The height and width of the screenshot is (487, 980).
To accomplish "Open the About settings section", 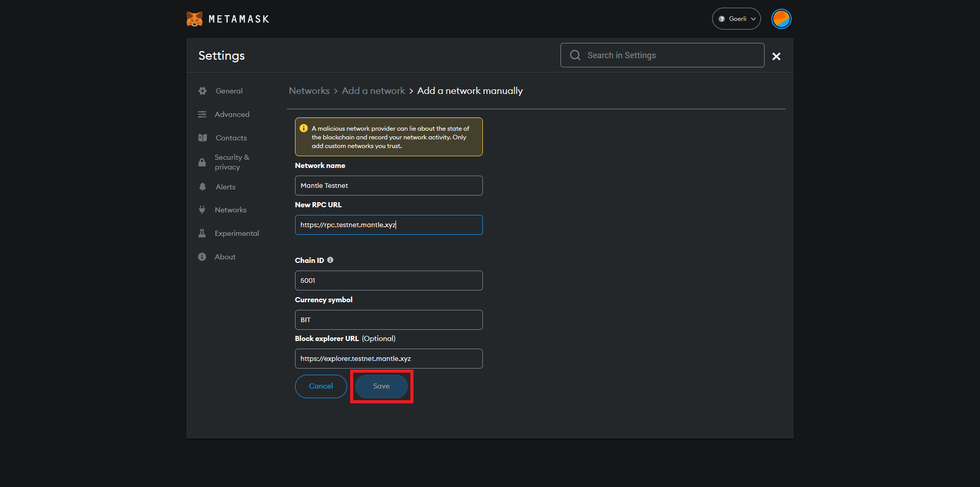I will 225,257.
